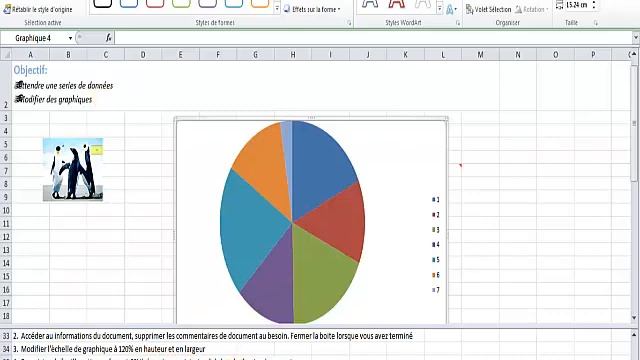Select column P header
This screenshot has height=360, width=640.
pyautogui.click(x=593, y=55)
